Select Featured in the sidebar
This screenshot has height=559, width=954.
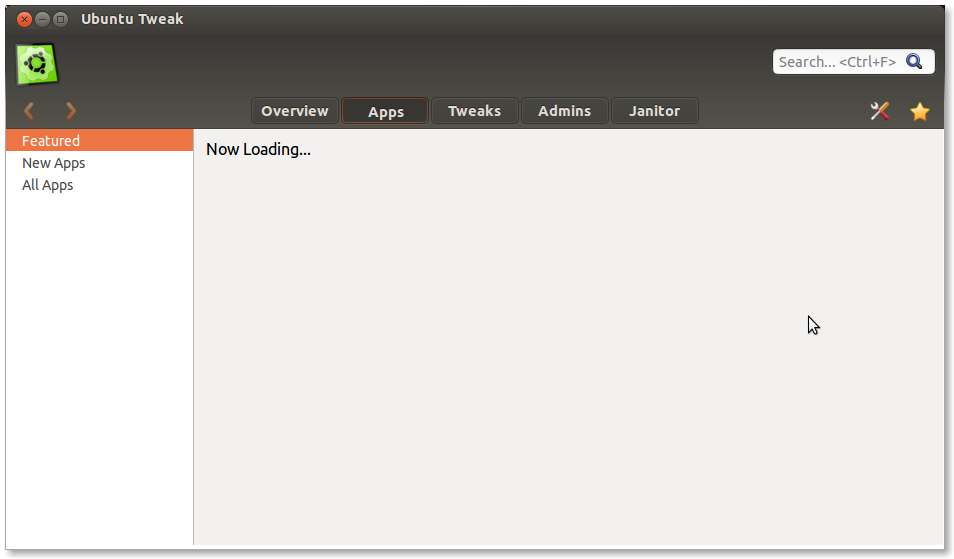click(100, 141)
